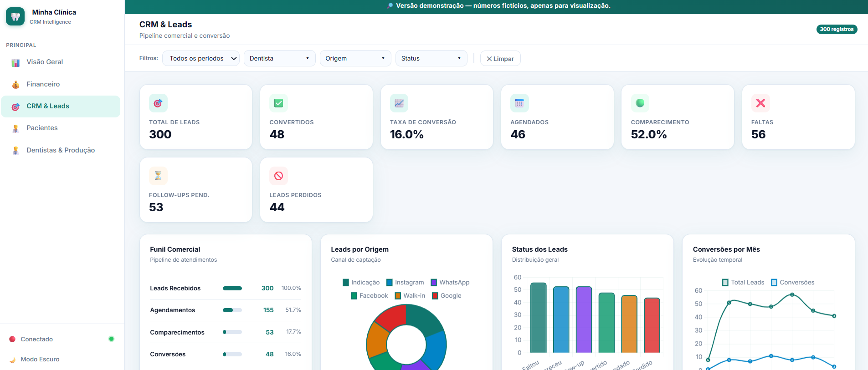Viewport: 868px width, 370px height.
Task: Click the Leads Perdidos prohibited icon
Action: pos(278,176)
